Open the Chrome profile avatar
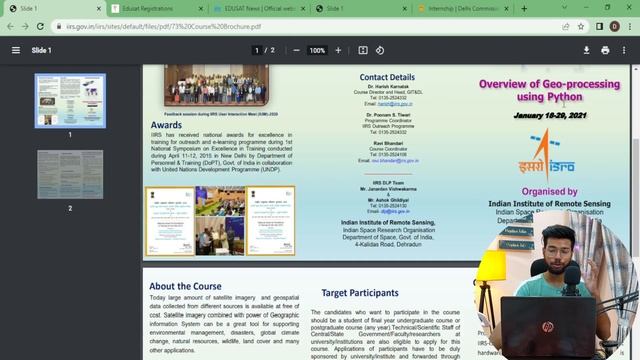 pyautogui.click(x=615, y=27)
